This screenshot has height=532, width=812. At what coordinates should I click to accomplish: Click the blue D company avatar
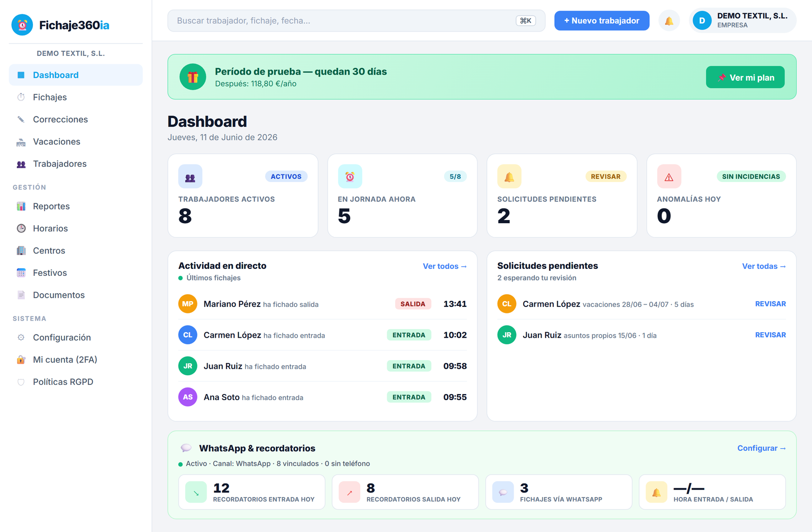click(702, 21)
